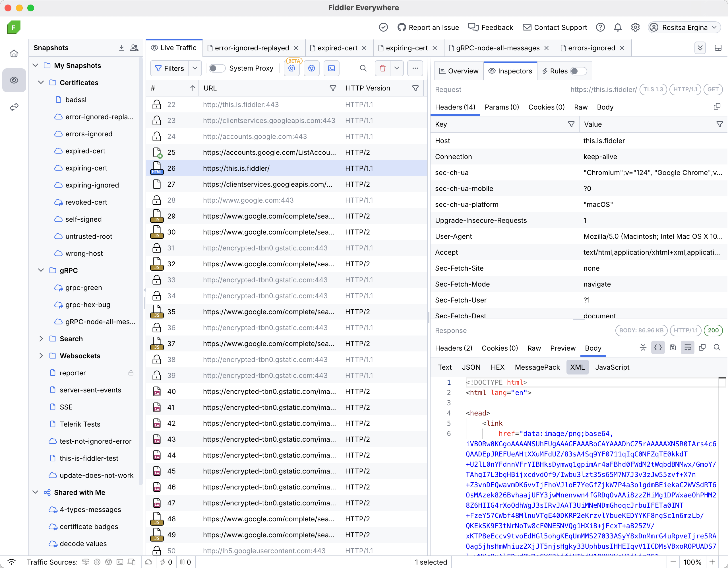Click the search magnifier in traffic toolbar
Image resolution: width=728 pixels, height=568 pixels.
tap(363, 68)
